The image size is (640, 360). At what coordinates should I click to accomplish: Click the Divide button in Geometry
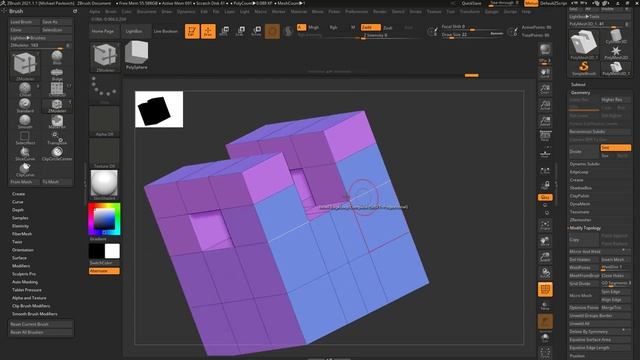click(584, 151)
